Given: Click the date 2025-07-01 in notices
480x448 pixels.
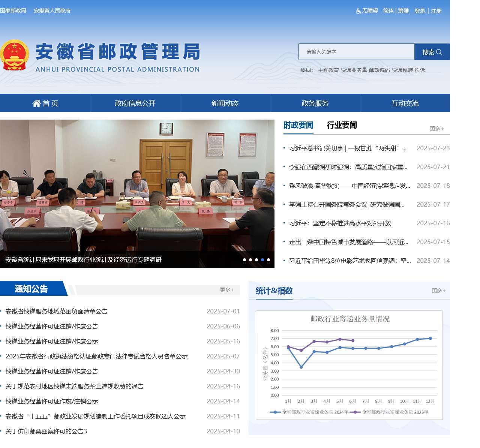Looking at the screenshot, I should coord(223,312).
